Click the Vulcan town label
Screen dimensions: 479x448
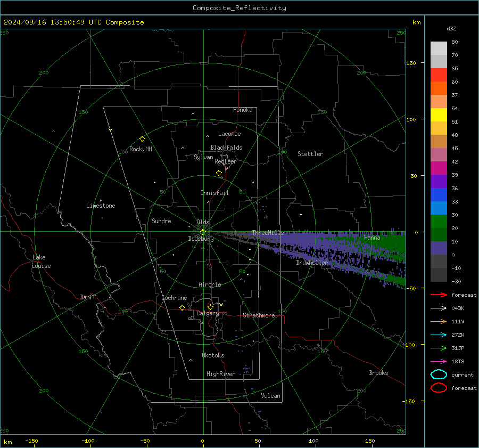click(x=270, y=396)
